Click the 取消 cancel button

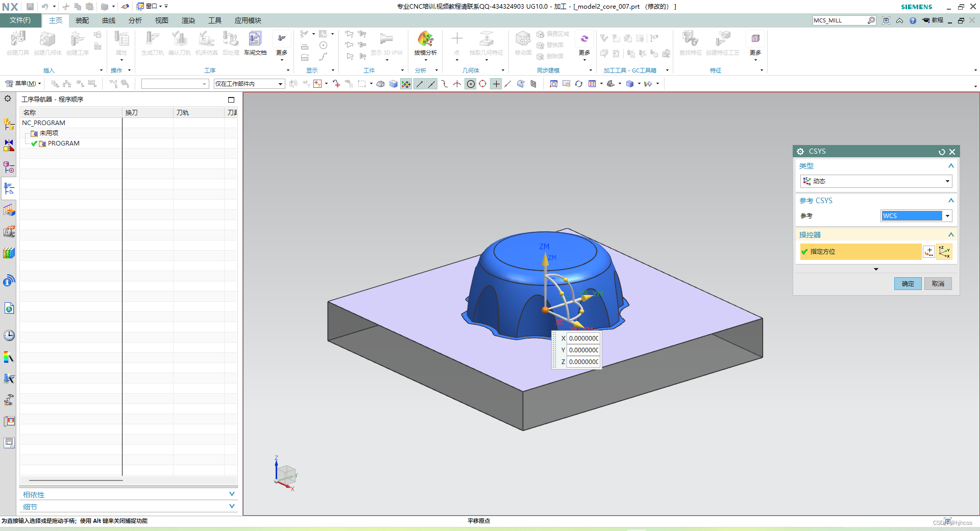click(938, 284)
